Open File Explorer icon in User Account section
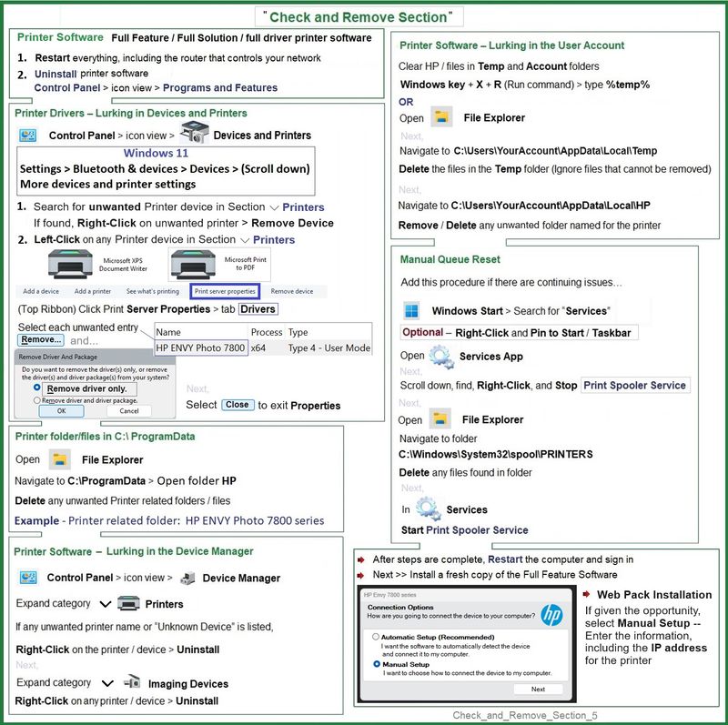The height and width of the screenshot is (725, 728). point(441,116)
